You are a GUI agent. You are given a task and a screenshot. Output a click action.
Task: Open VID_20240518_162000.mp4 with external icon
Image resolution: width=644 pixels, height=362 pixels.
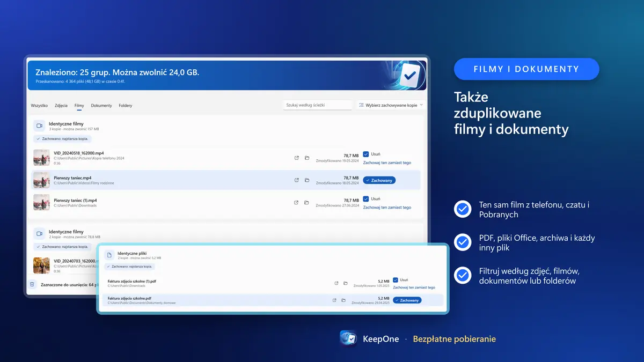pyautogui.click(x=296, y=158)
